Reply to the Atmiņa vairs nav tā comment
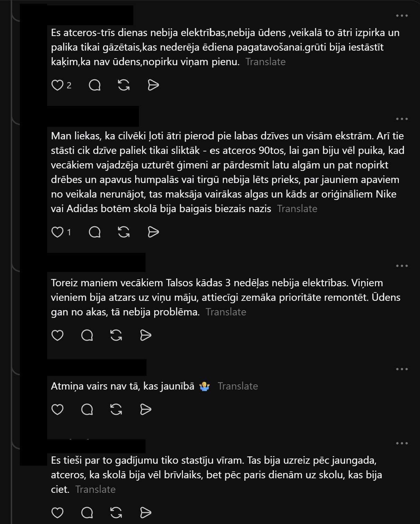420x524 pixels. coord(87,409)
